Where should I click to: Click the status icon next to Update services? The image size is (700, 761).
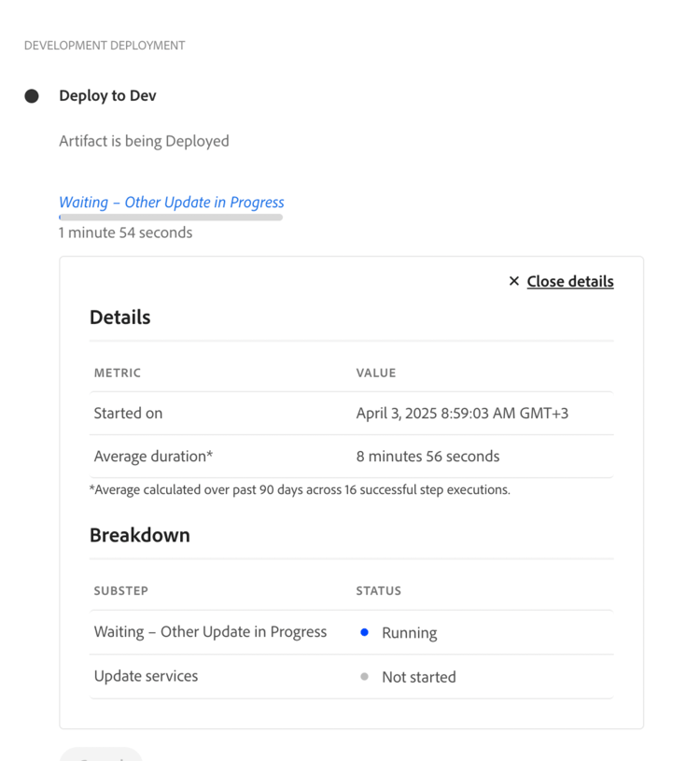tap(364, 677)
